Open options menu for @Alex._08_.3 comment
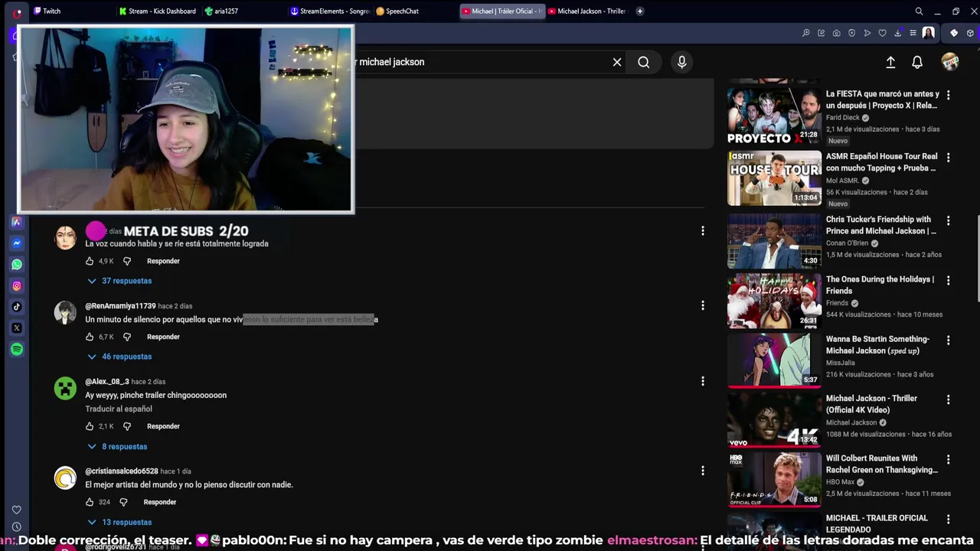 pos(703,381)
